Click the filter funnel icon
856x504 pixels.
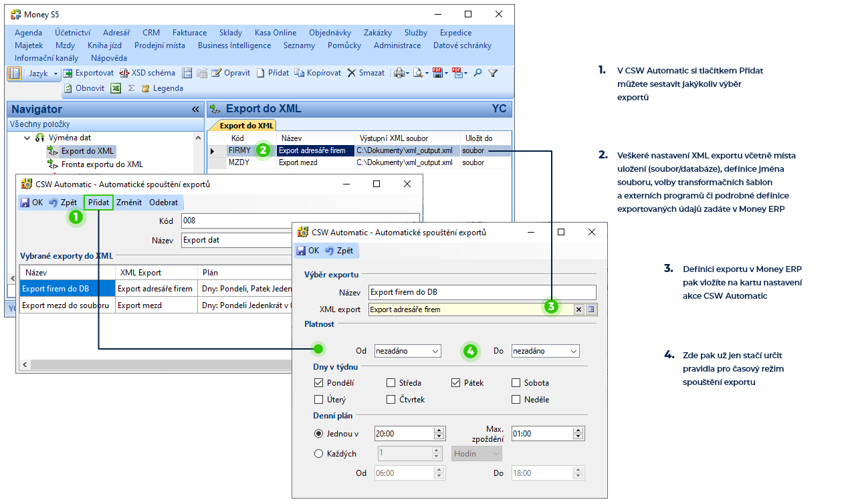coord(493,73)
